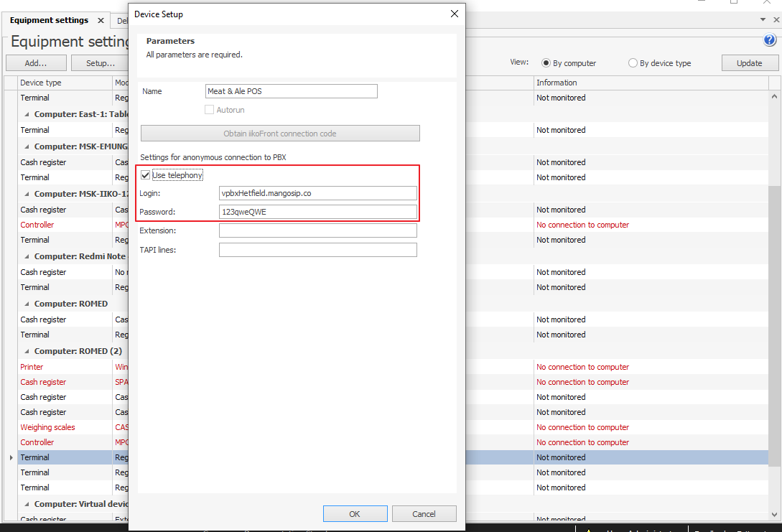Screen dimensions: 782x532
Task: Collapse the Computer: ROMED (2) group
Action: pyautogui.click(x=27, y=352)
